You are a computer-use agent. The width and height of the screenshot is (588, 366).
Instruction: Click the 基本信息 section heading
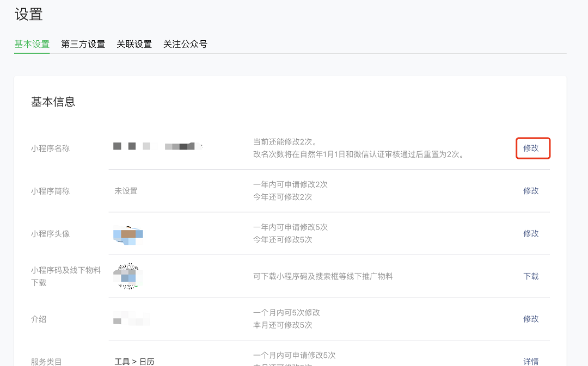pos(53,102)
